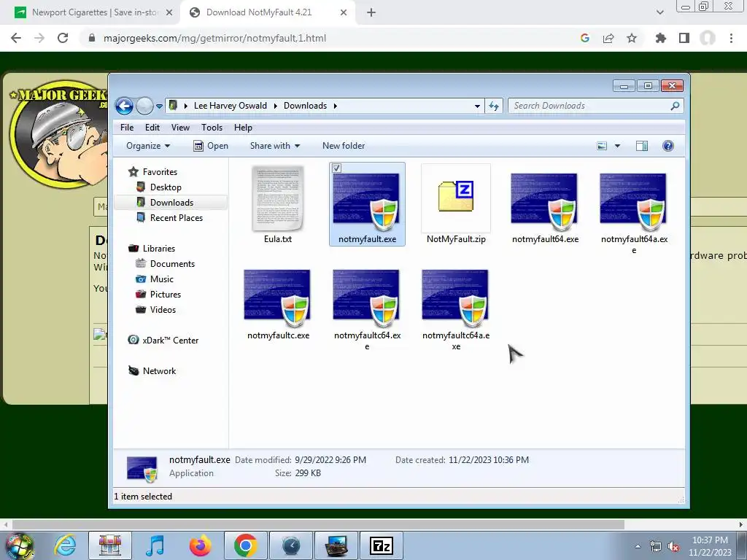Select the notmyfaultc64a.exe file icon

coord(455,298)
